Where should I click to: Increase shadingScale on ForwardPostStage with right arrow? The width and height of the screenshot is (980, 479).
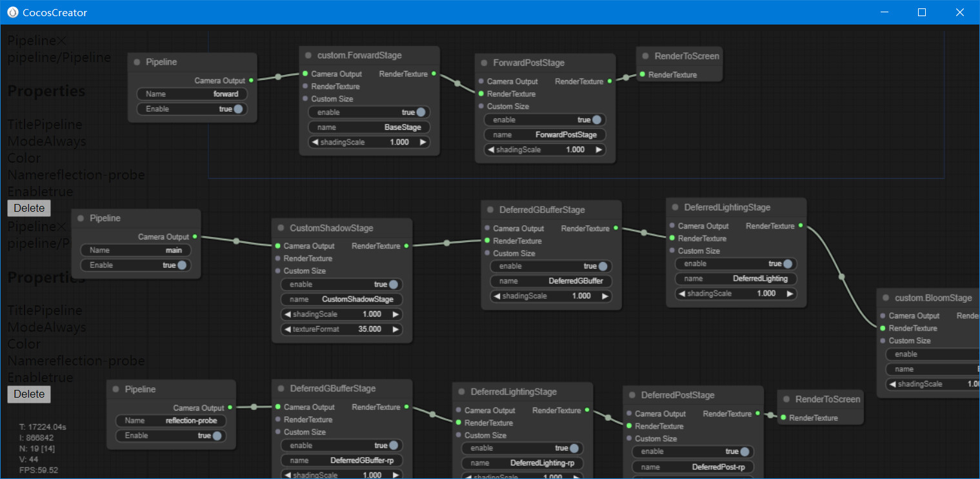599,150
